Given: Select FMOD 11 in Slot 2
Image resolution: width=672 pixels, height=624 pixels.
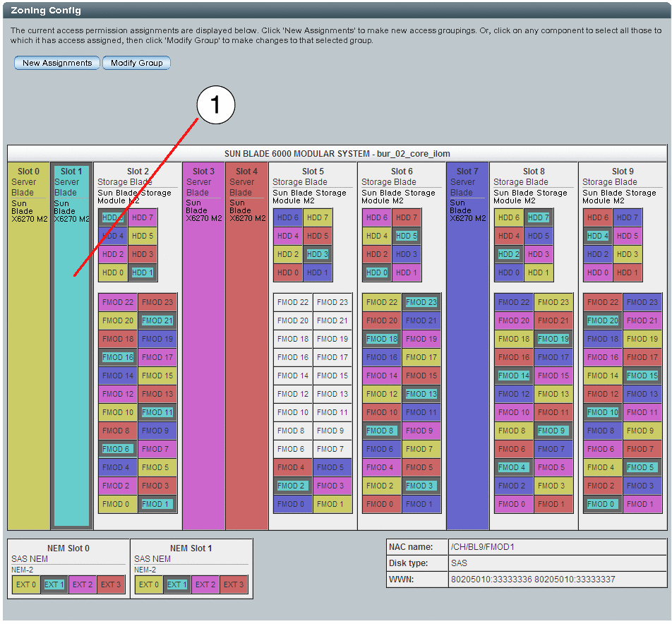Looking at the screenshot, I should [x=157, y=412].
